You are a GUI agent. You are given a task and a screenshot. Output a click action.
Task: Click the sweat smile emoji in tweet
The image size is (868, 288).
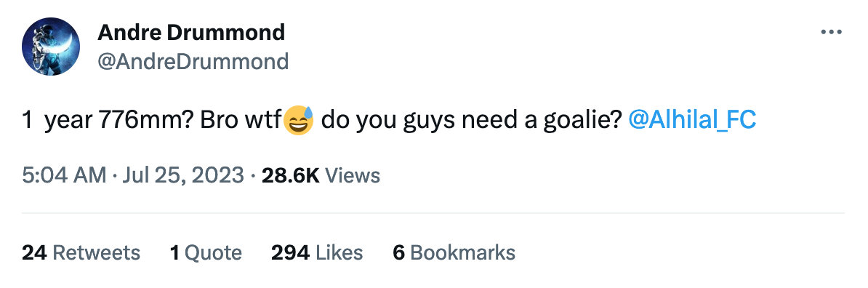coord(298,121)
